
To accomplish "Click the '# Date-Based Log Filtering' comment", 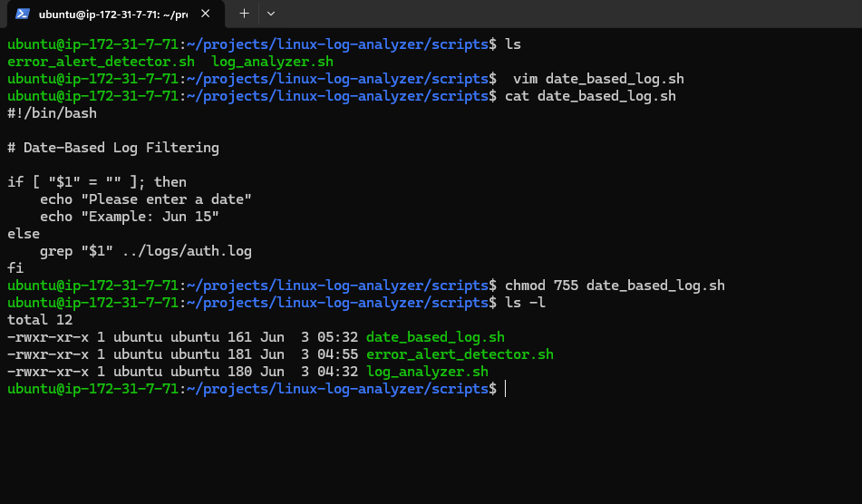I will (x=113, y=148).
